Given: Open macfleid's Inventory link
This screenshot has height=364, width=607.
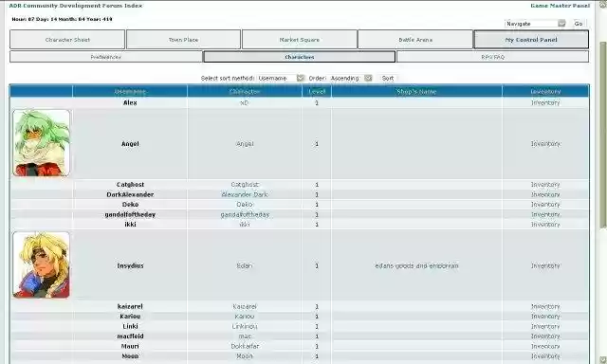Looking at the screenshot, I should click(x=545, y=337).
